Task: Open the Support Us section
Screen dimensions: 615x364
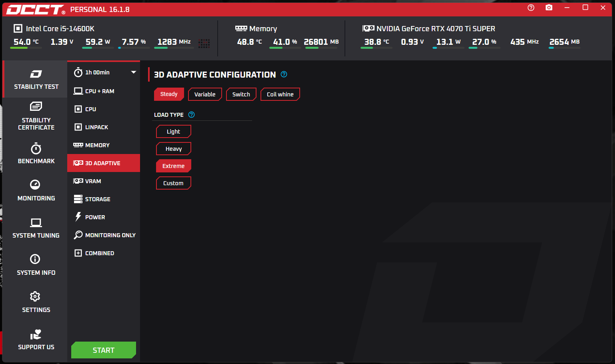Action: (36, 340)
